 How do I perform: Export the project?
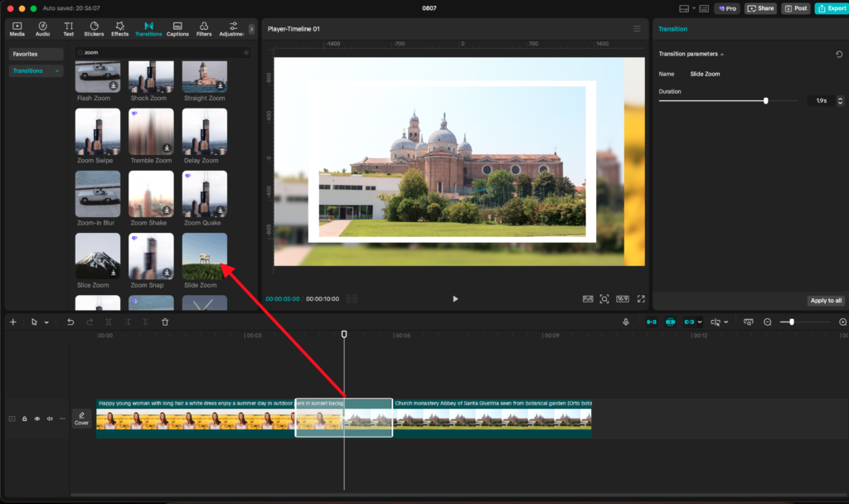coord(832,8)
